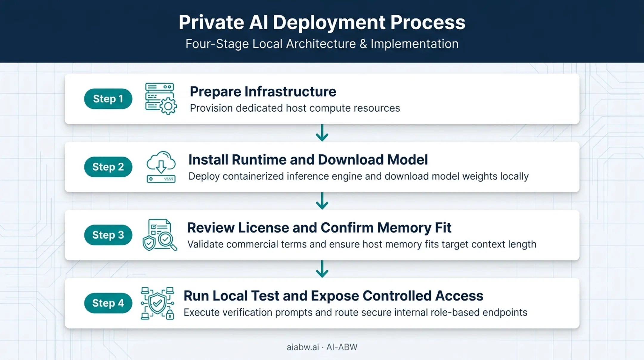
Task: Click the heading Install Runtime and Download Model
Action: coord(308,159)
